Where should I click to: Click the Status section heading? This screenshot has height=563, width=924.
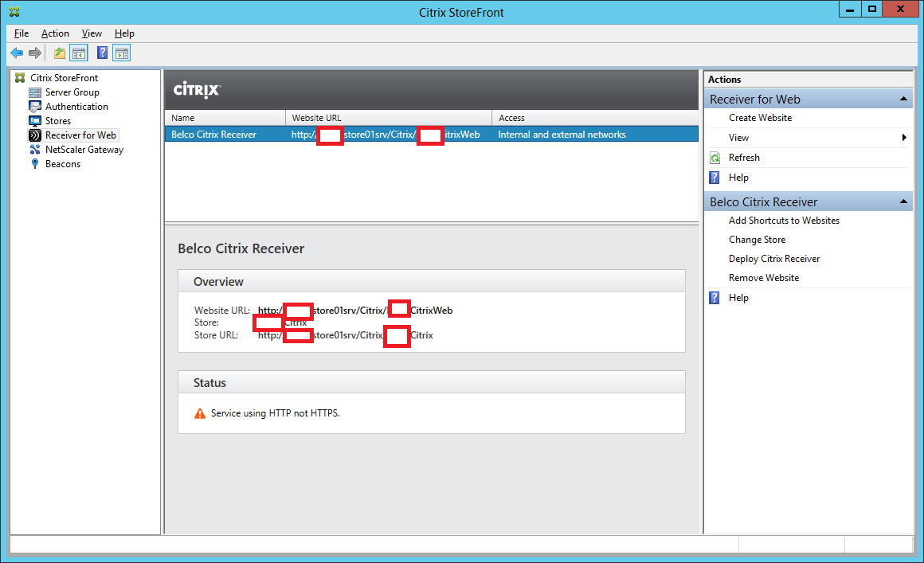click(x=209, y=383)
